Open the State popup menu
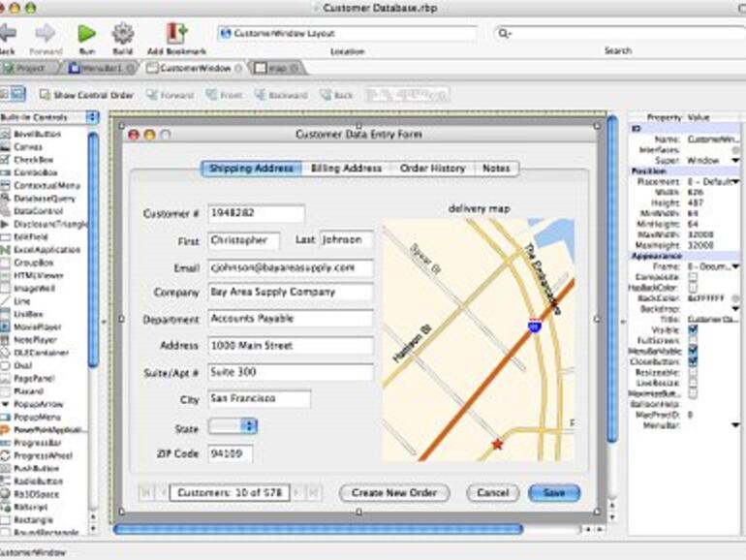746x560 pixels. [x=233, y=426]
